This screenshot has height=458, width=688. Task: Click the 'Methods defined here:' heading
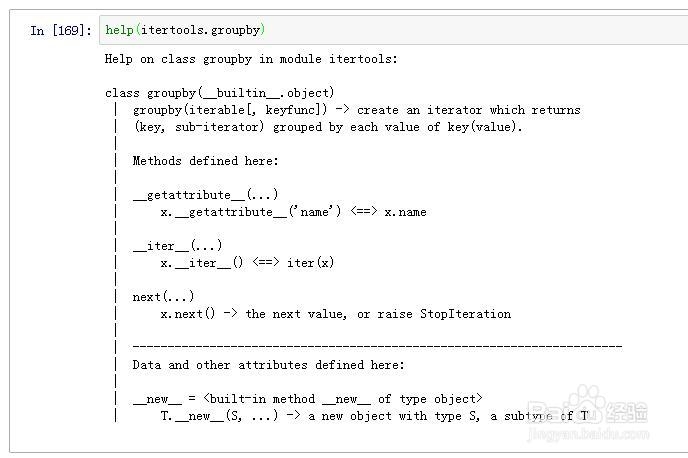point(205,161)
